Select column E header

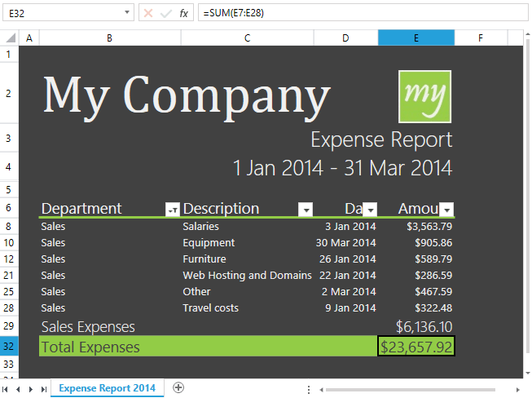pyautogui.click(x=415, y=38)
